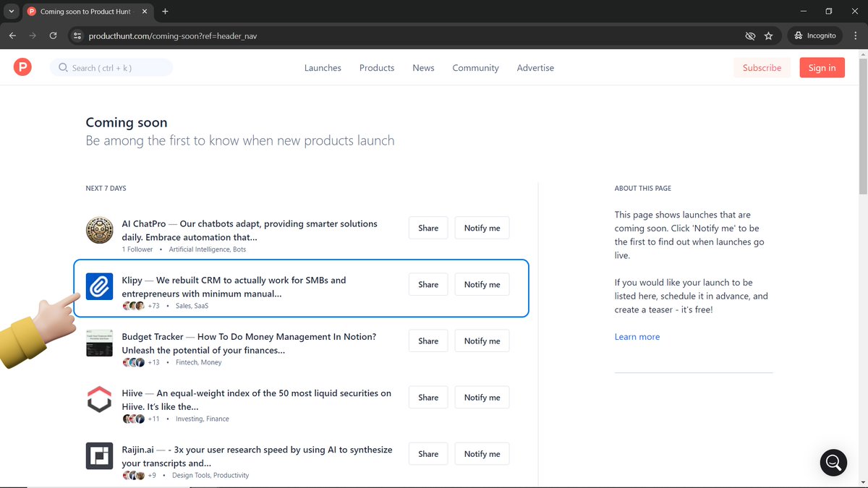Open the Learn more link
The height and width of the screenshot is (488, 868).
pos(637,337)
